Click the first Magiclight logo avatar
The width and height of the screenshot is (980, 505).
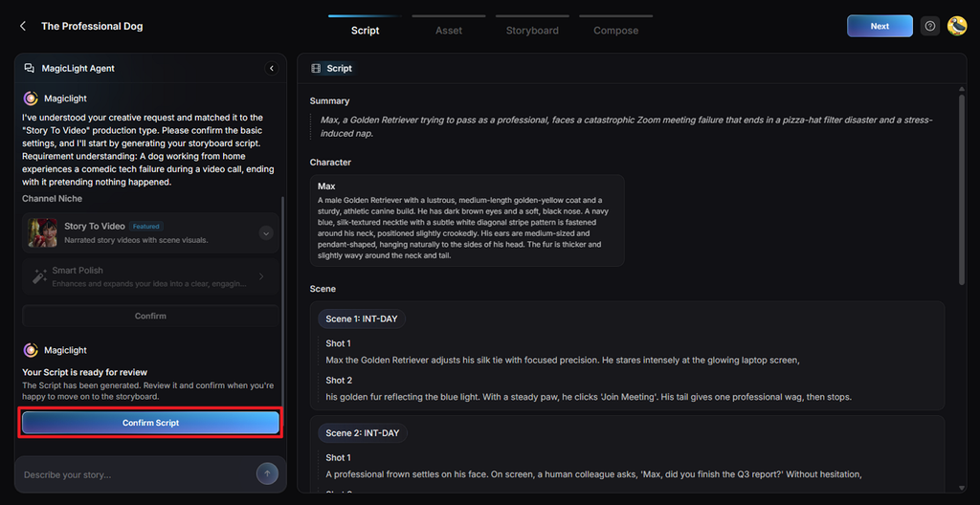[31, 99]
